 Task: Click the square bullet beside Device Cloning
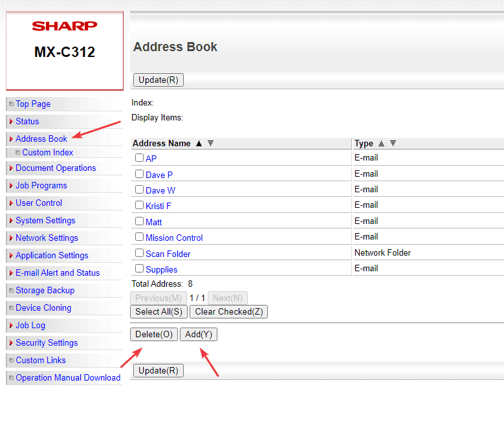[x=11, y=308]
